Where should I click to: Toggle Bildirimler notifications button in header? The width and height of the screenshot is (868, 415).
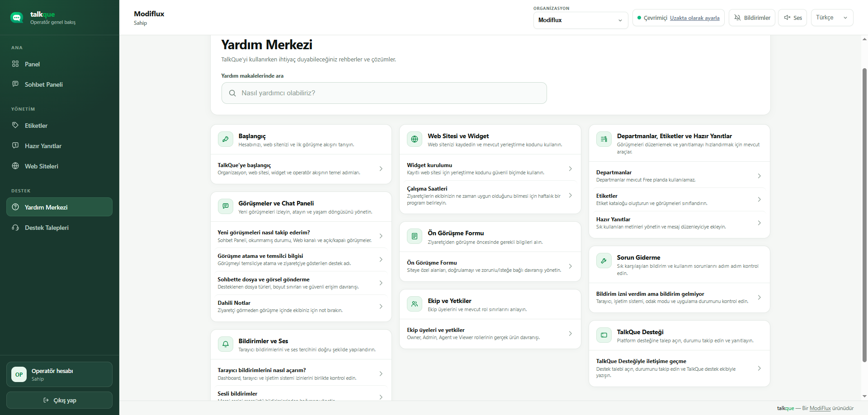(752, 18)
